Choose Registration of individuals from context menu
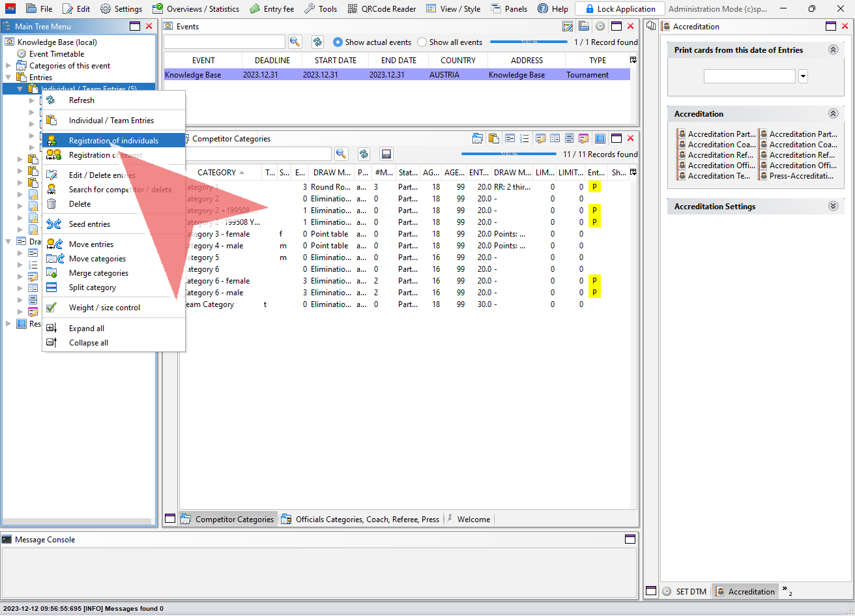The image size is (855, 616). coord(113,141)
